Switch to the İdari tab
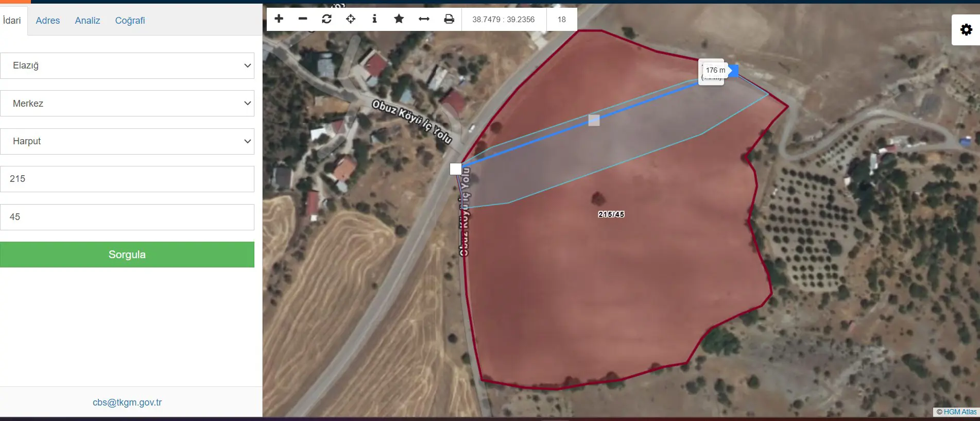980x421 pixels. click(12, 21)
